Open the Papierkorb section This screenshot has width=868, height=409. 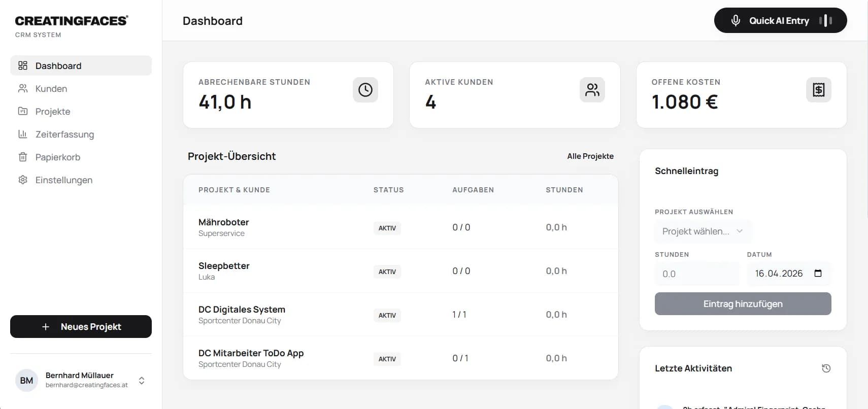click(81, 157)
